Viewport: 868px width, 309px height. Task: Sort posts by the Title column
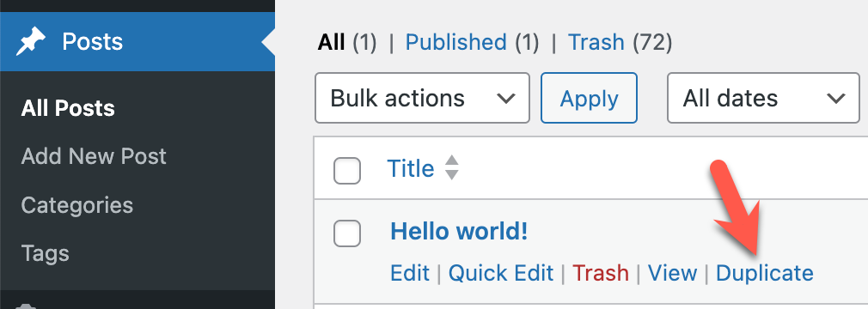410,168
